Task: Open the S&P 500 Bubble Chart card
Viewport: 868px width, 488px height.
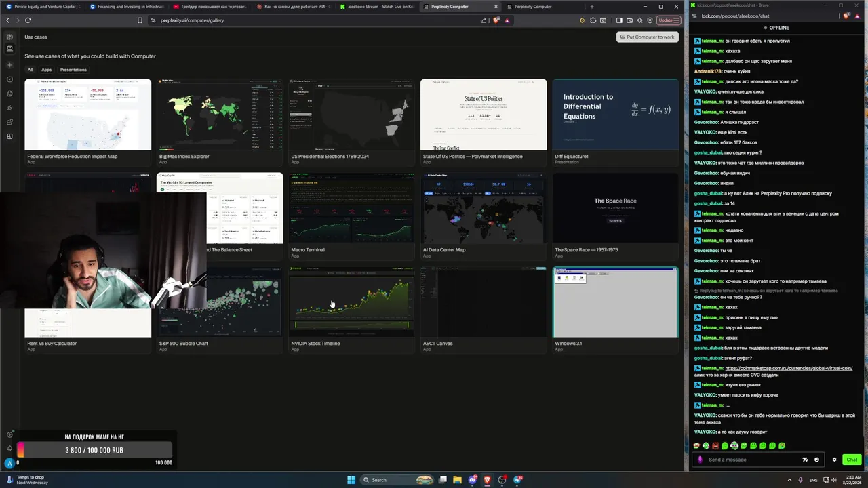Action: click(x=220, y=309)
